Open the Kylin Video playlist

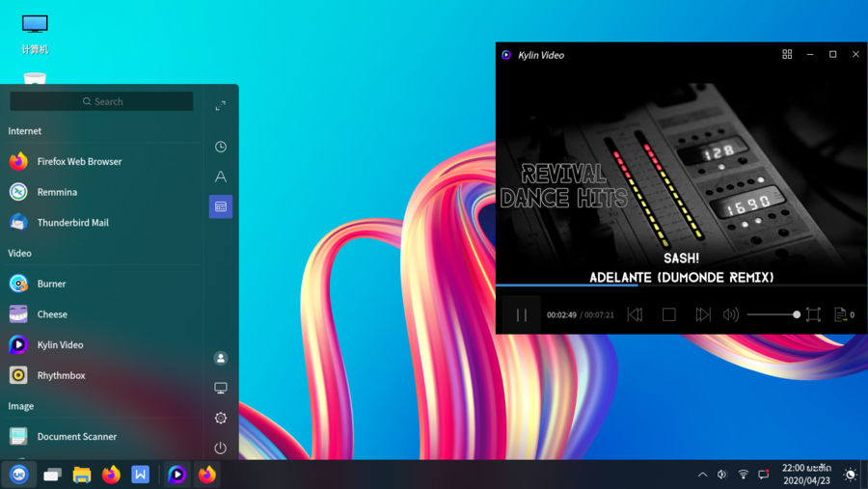pyautogui.click(x=840, y=314)
